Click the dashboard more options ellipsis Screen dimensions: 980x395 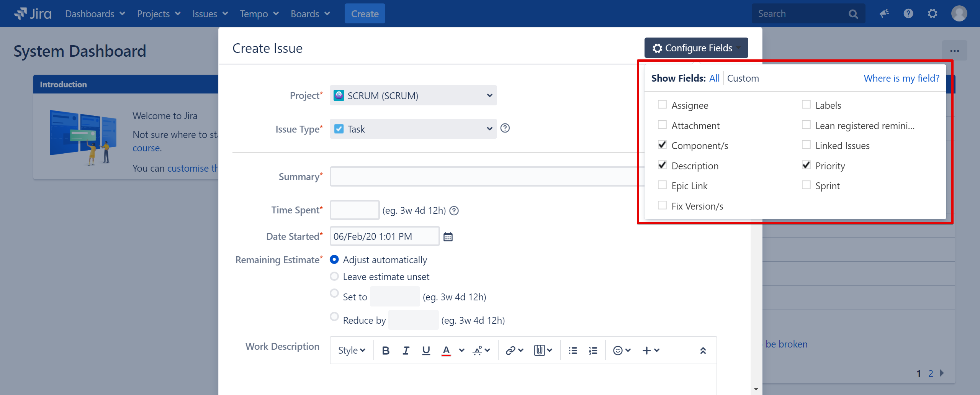coord(954,51)
